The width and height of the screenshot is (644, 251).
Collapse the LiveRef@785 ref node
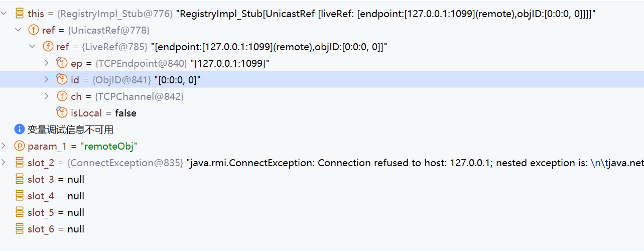point(33,47)
